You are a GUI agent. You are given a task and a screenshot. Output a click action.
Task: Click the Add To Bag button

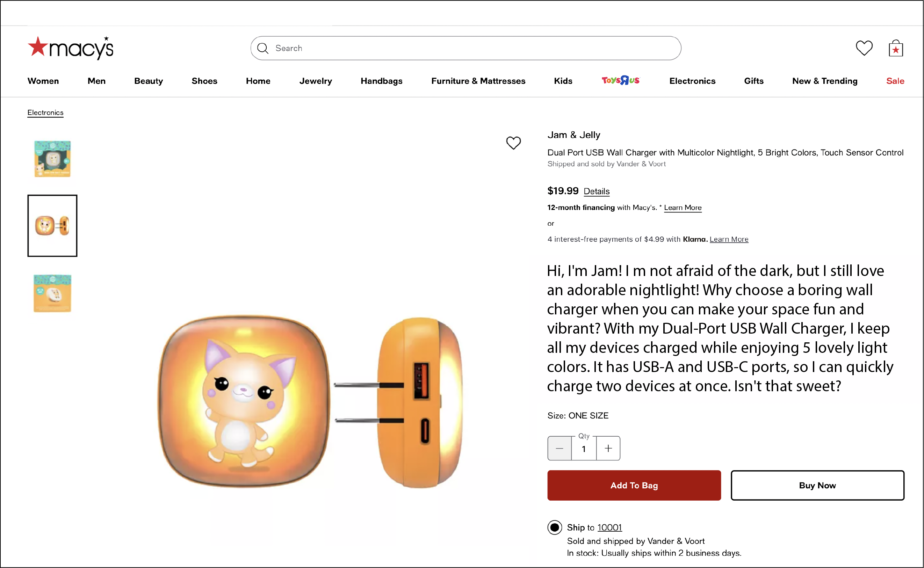tap(634, 485)
